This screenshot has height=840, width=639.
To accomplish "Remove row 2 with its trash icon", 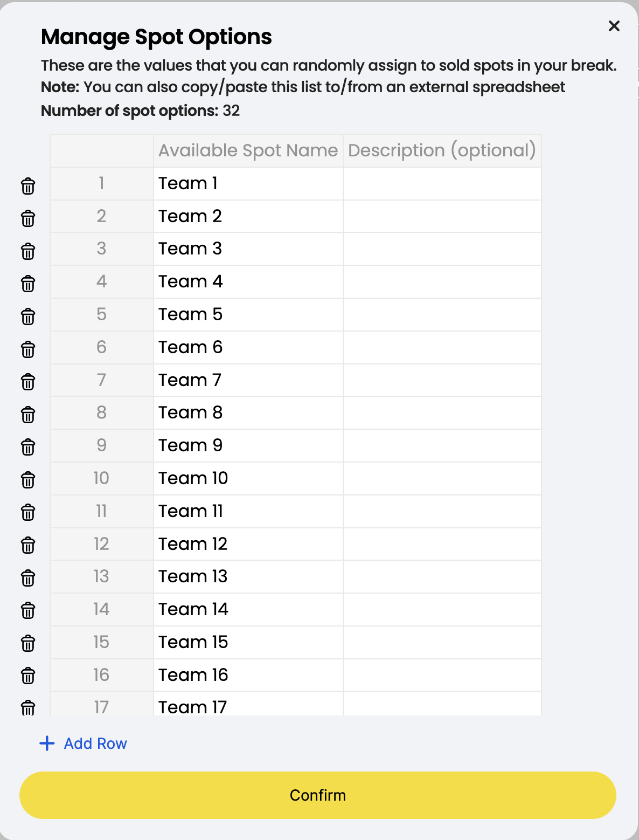I will [28, 218].
